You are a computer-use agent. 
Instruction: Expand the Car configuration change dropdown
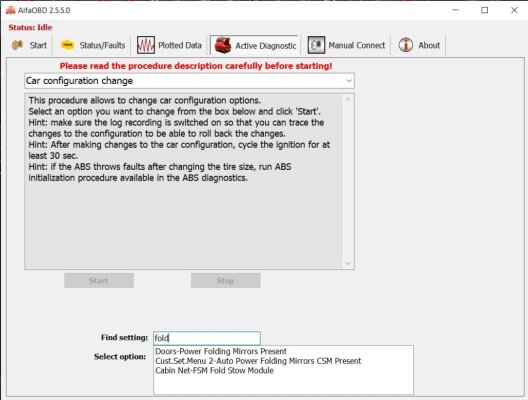349,81
